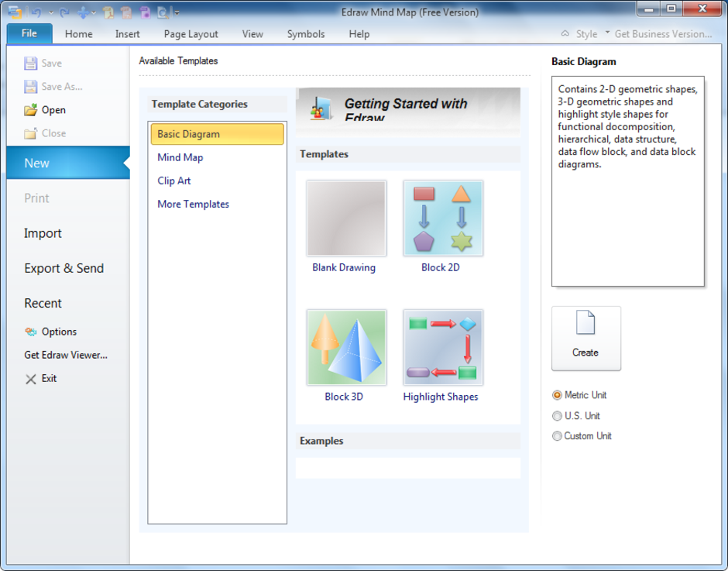Open the Page Layout tab
This screenshot has height=571, width=728.
click(x=191, y=34)
